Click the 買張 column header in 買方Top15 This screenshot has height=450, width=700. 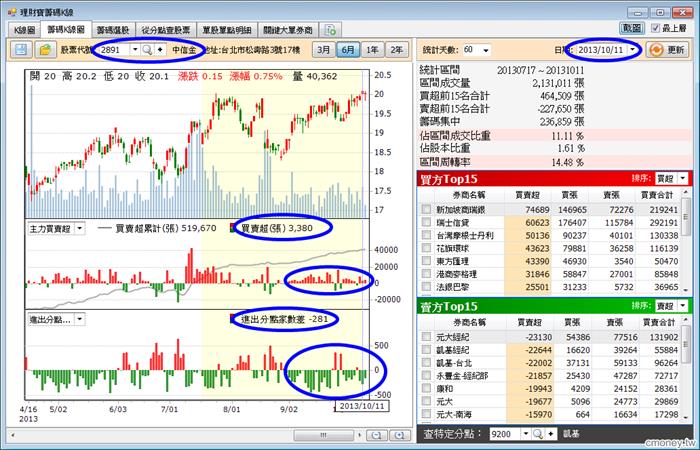pos(569,195)
